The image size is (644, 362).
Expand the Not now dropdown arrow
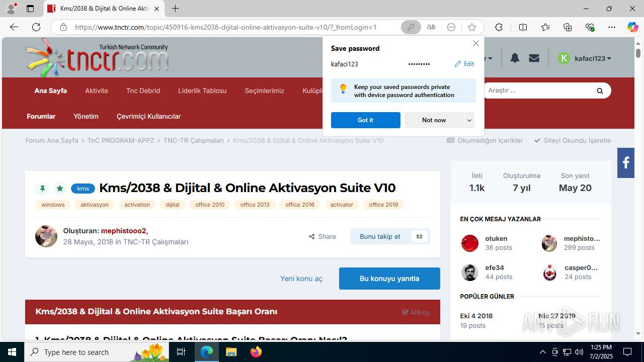469,120
